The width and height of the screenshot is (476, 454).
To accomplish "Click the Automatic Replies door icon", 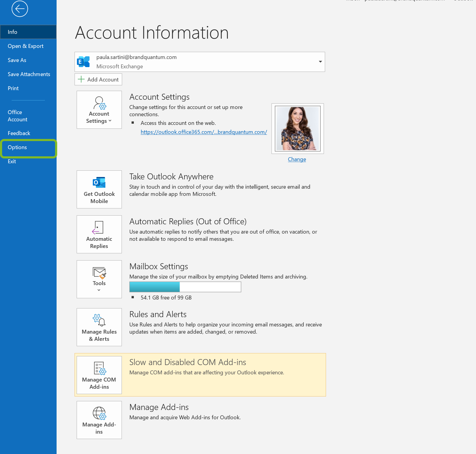I will (x=98, y=227).
